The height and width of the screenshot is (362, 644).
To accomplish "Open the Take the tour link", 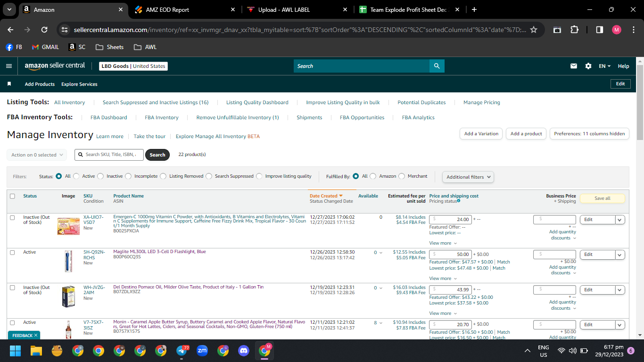I will click(x=149, y=137).
